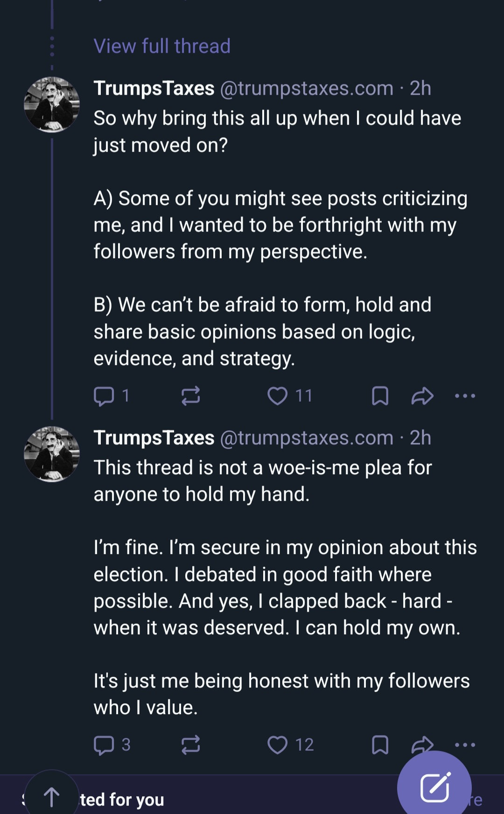This screenshot has width=504, height=814.
Task: Bookmark the first TrumpsTaxes post
Action: point(380,396)
